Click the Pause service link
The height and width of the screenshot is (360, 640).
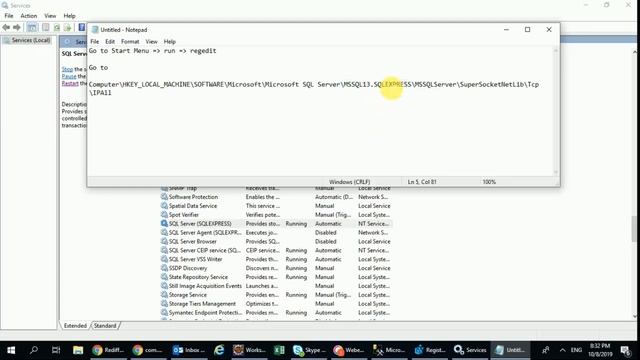pyautogui.click(x=69, y=76)
